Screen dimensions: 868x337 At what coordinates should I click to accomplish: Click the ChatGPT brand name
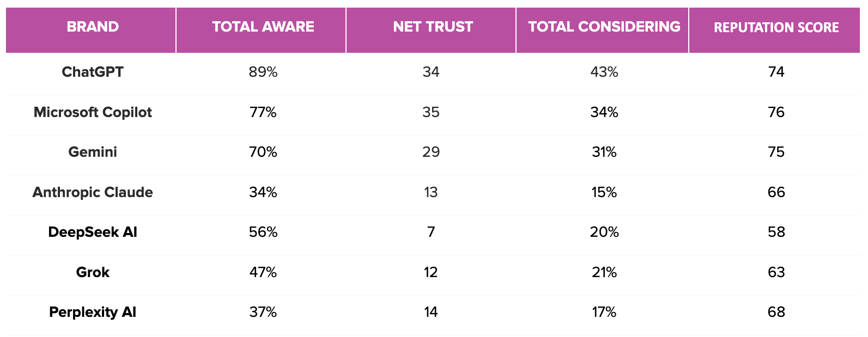[93, 72]
